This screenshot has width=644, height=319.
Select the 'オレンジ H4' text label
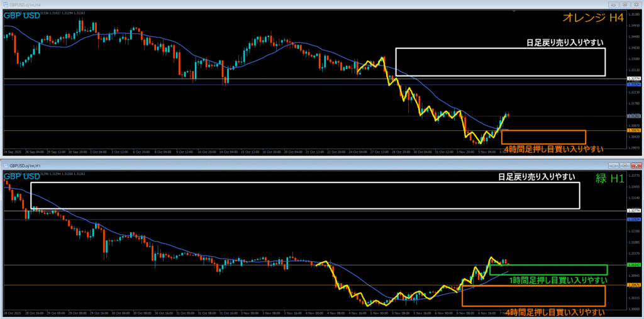pos(594,18)
